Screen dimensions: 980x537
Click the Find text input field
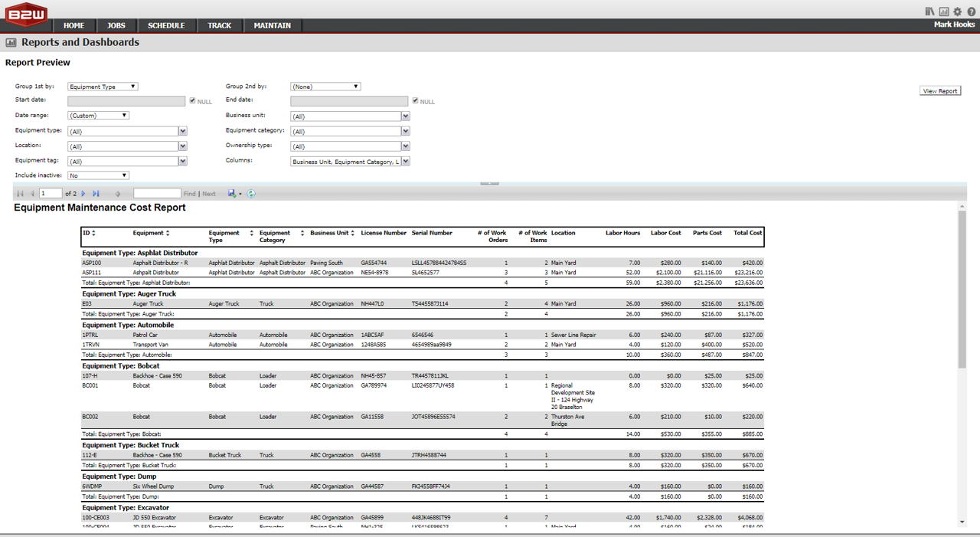point(157,194)
